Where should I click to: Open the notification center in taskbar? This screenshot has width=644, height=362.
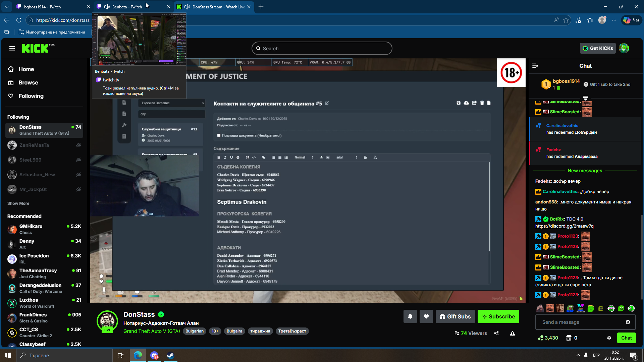point(633,355)
